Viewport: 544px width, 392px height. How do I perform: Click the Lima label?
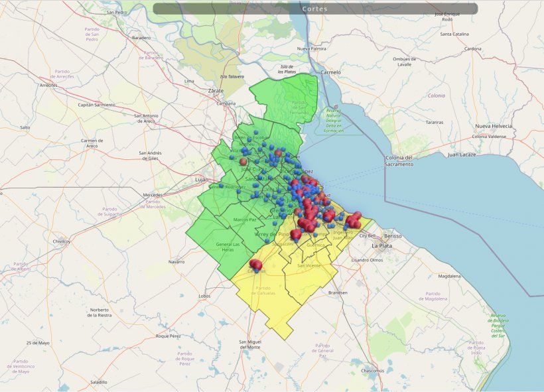pos(189,81)
